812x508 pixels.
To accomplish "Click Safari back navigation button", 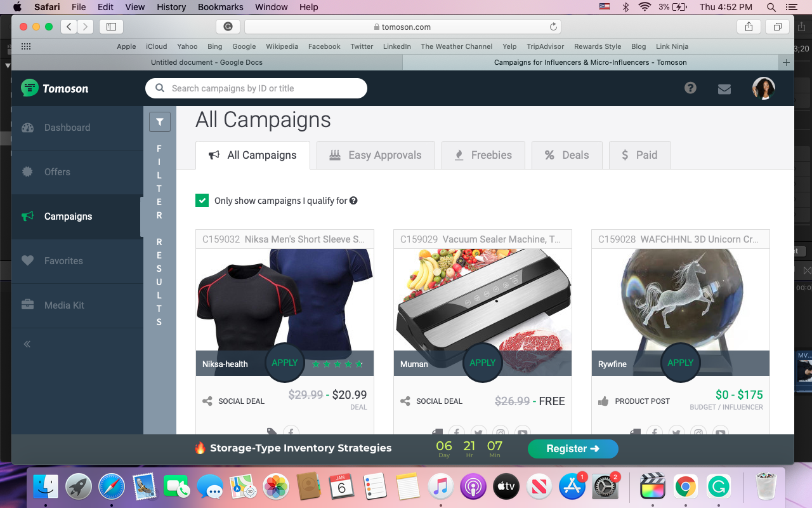I will pos(69,27).
